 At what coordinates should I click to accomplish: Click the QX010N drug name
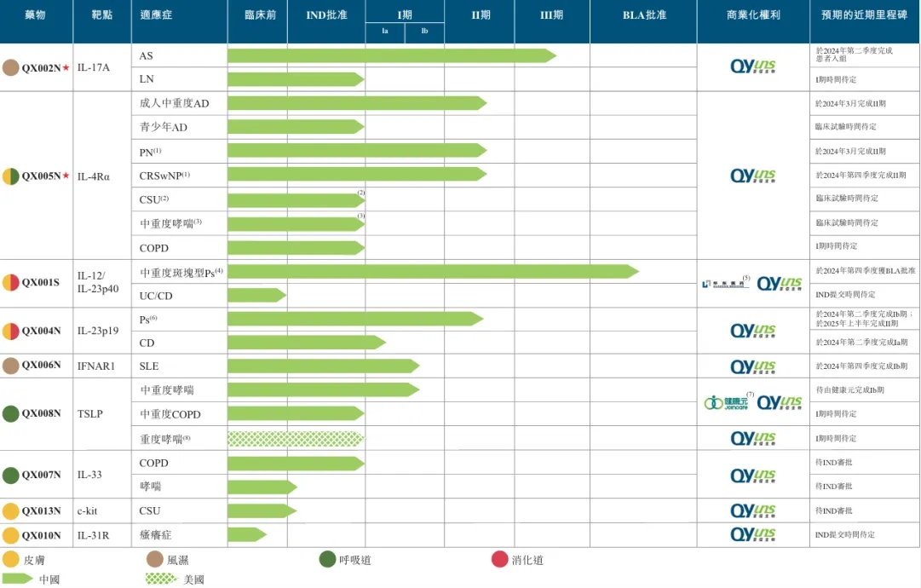(x=41, y=536)
